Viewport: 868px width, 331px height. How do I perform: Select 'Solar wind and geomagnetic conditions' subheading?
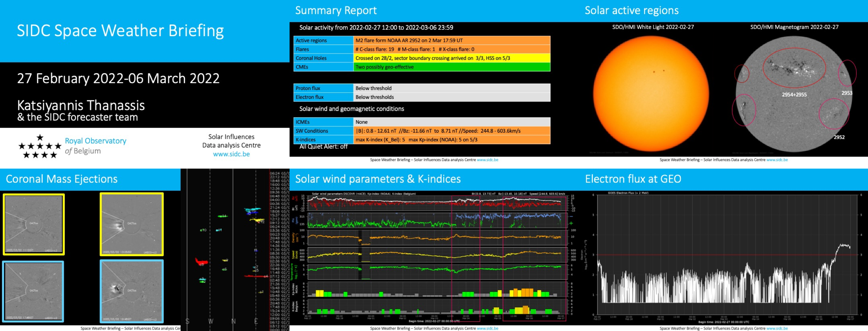(352, 109)
